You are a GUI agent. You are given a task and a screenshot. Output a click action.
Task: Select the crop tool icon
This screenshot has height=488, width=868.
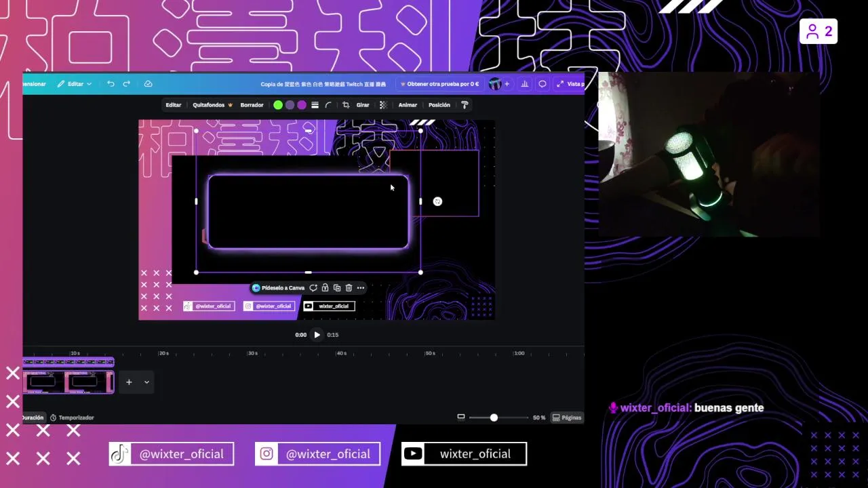(x=346, y=105)
